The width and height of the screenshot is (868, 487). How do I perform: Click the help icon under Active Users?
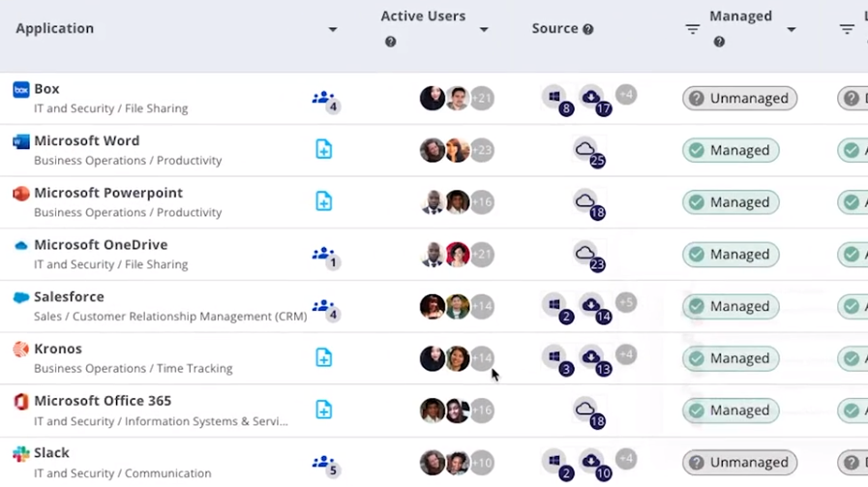click(x=390, y=42)
